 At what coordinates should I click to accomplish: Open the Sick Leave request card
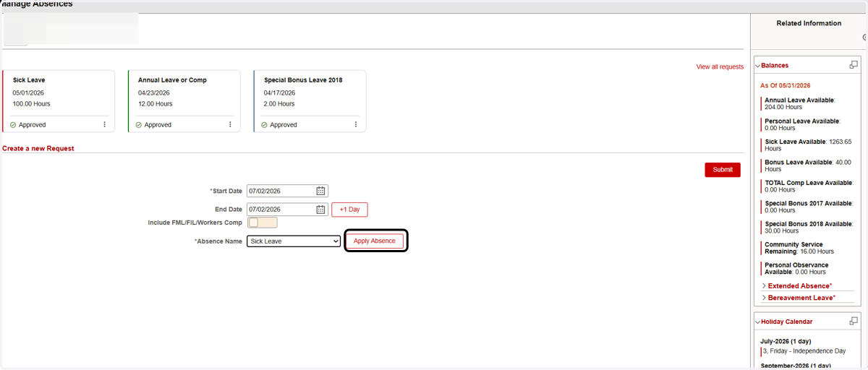59,101
